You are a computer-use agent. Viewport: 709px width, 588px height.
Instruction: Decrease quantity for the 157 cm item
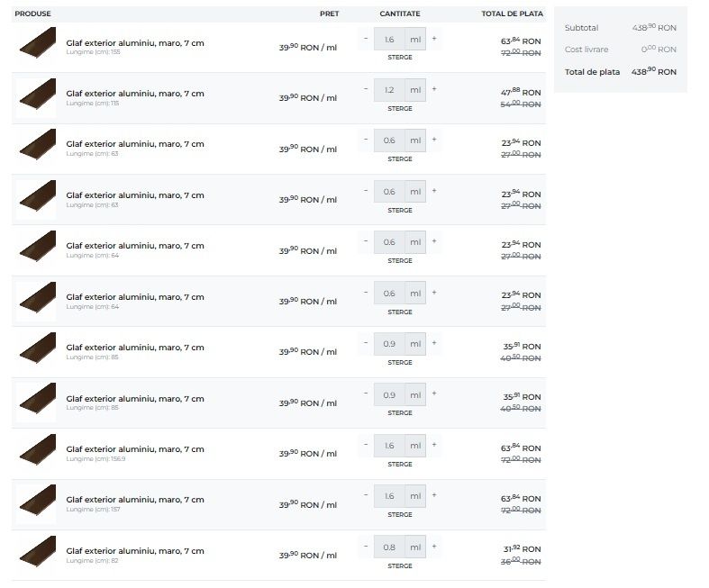[x=366, y=495]
